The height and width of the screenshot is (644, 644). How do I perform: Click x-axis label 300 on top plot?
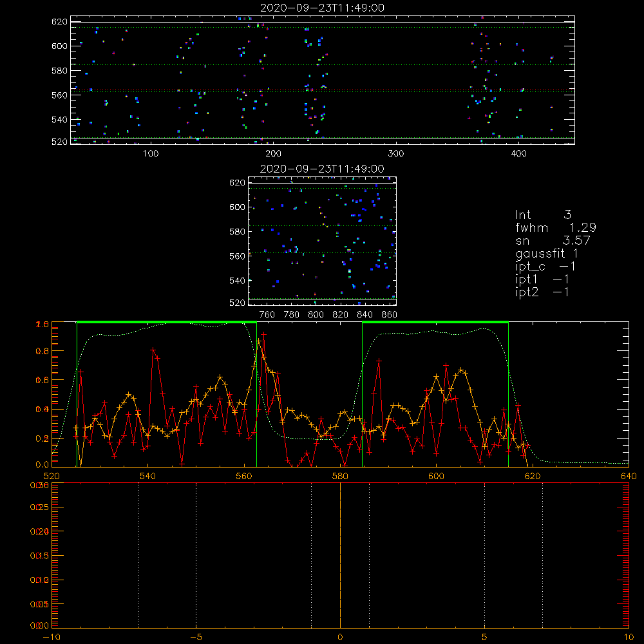pos(396,154)
